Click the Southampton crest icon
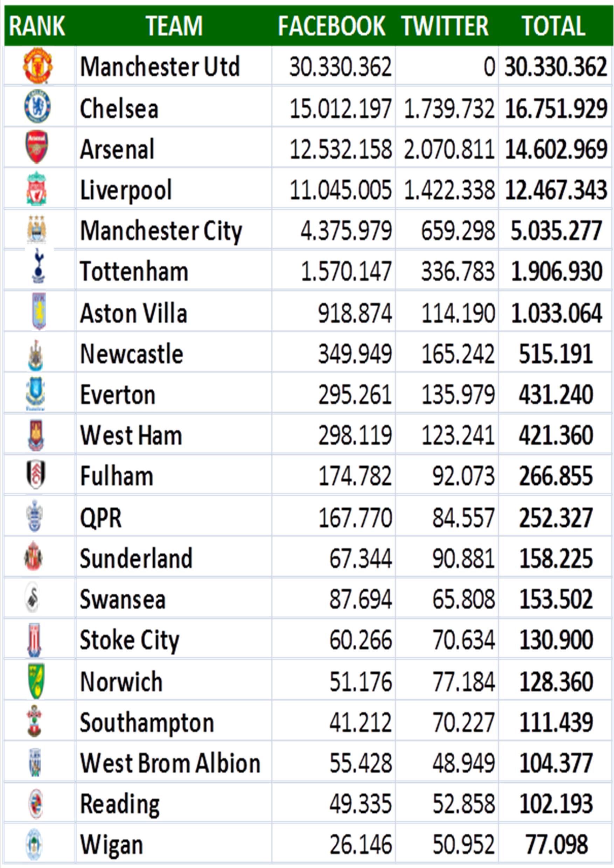Viewport: 614px width, 868px height. [35, 721]
